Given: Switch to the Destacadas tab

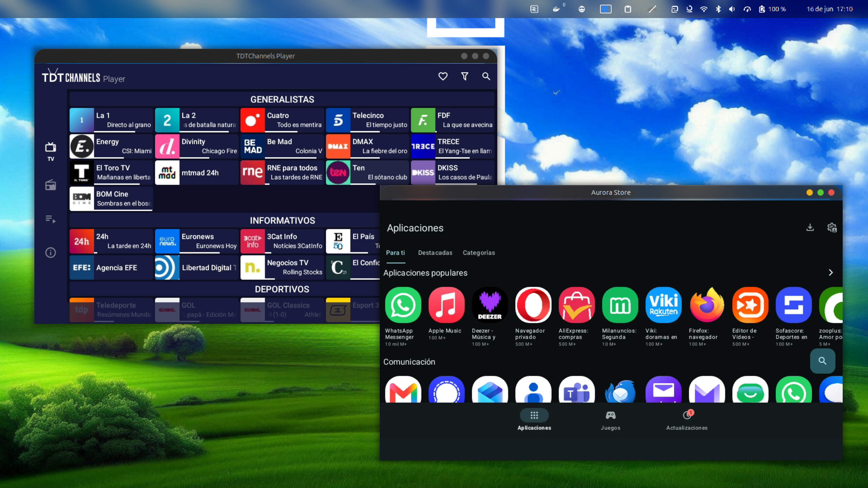Looking at the screenshot, I should click(435, 253).
